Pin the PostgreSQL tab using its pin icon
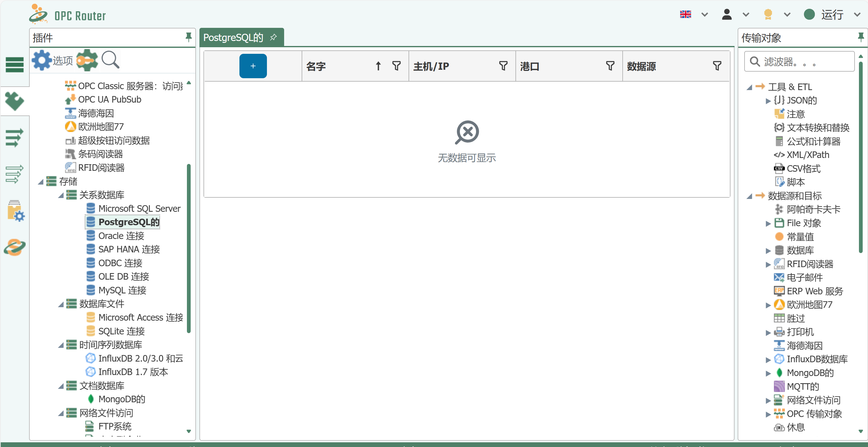Screen dimensions: 868x447 pyautogui.click(x=273, y=37)
